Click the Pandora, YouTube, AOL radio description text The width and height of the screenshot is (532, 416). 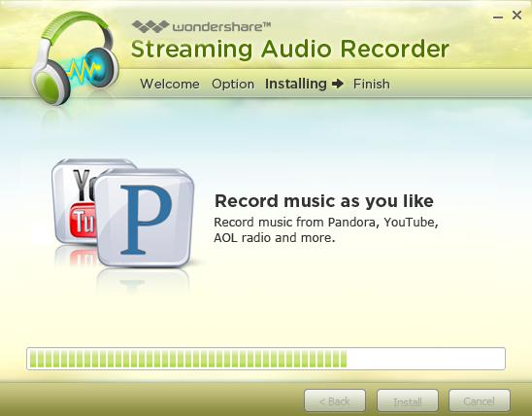pyautogui.click(x=326, y=230)
